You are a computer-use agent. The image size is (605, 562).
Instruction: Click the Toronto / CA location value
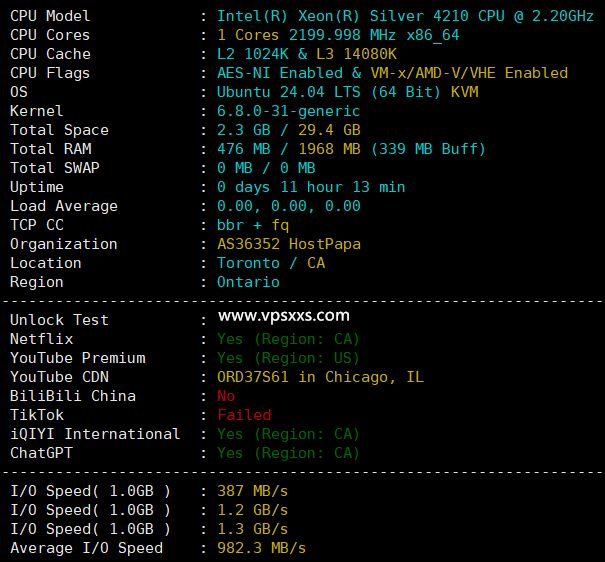pyautogui.click(x=271, y=263)
